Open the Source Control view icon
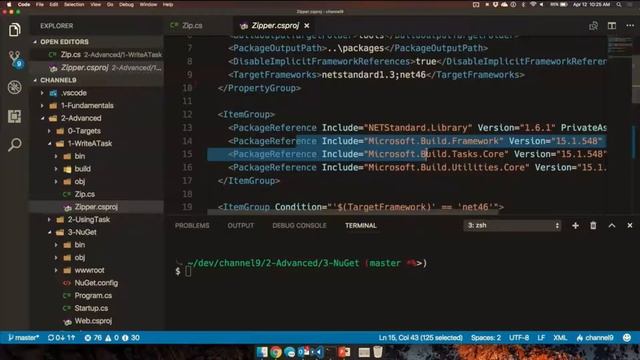This screenshot has height=360, width=640. pos(15,59)
